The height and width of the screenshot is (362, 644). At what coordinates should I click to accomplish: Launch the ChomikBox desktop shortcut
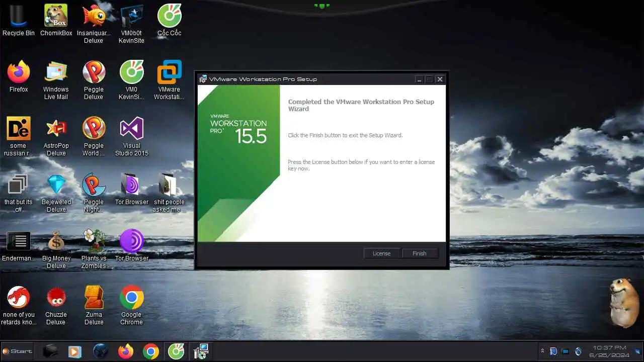[56, 21]
